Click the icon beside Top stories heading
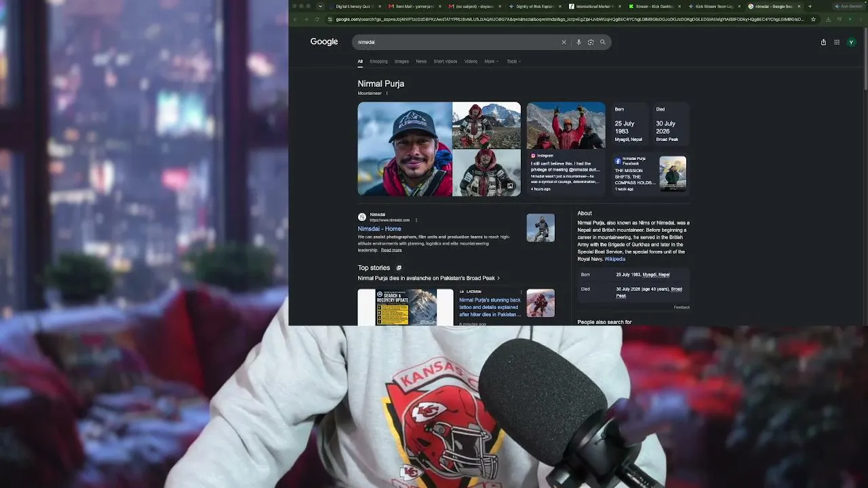The height and width of the screenshot is (488, 868). [x=399, y=268]
